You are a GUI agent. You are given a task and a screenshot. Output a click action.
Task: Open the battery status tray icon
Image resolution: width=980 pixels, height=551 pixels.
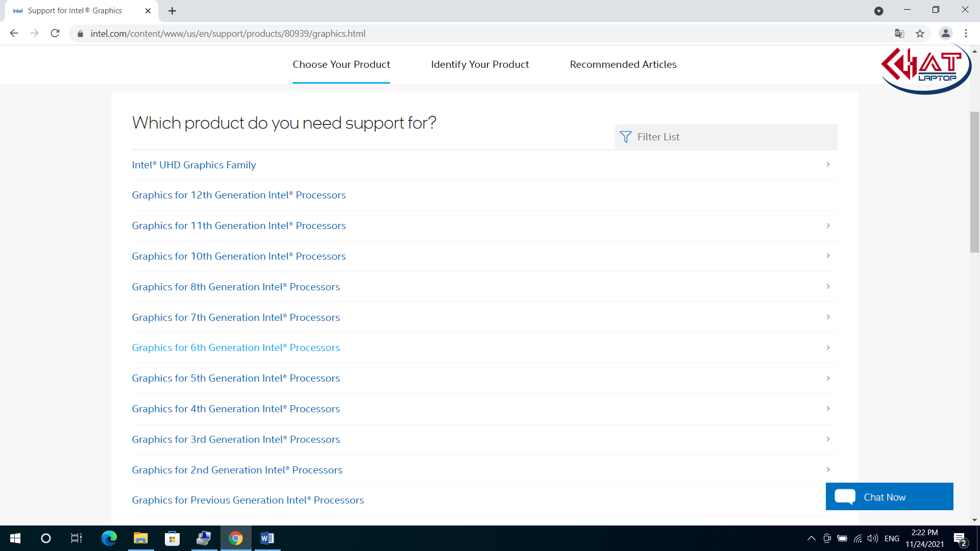point(842,538)
